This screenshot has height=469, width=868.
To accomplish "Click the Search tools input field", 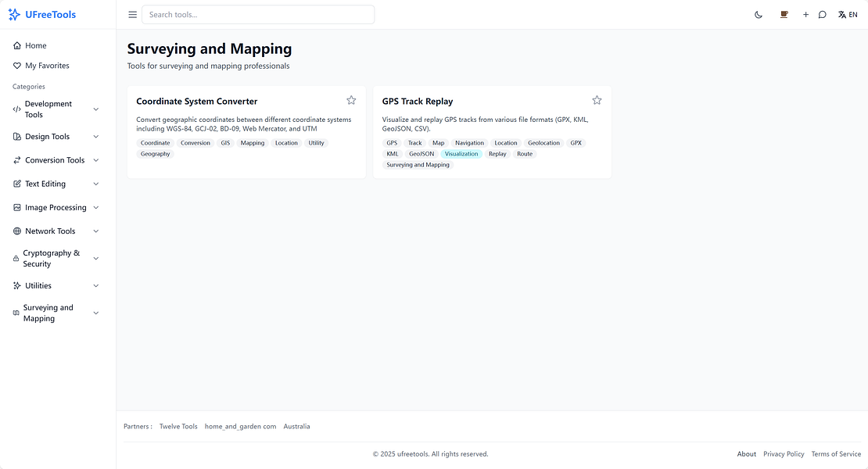I will coord(258,14).
